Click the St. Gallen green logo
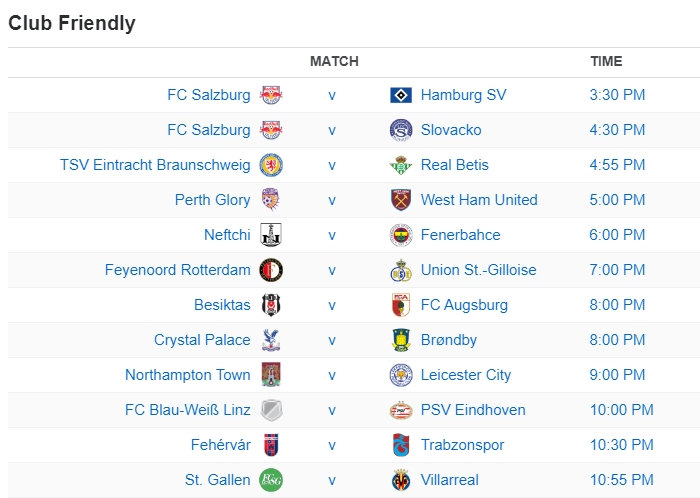 click(x=271, y=480)
